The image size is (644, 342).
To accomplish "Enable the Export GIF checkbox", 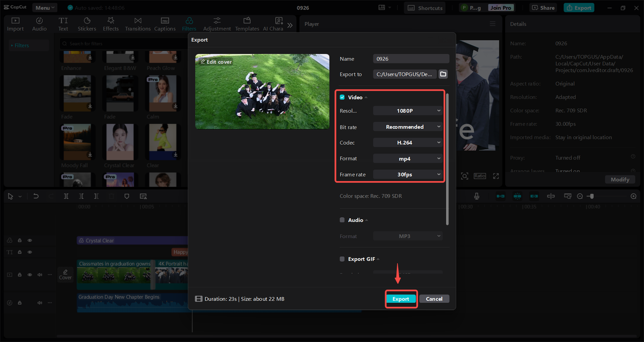I will pyautogui.click(x=342, y=259).
